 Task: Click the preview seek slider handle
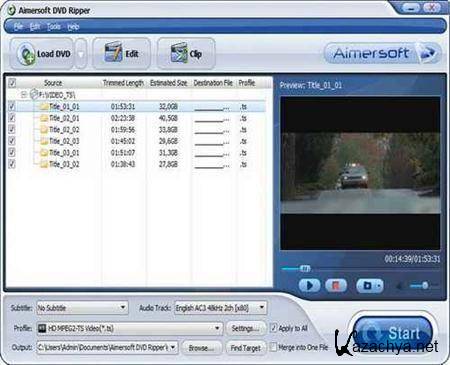[305, 268]
